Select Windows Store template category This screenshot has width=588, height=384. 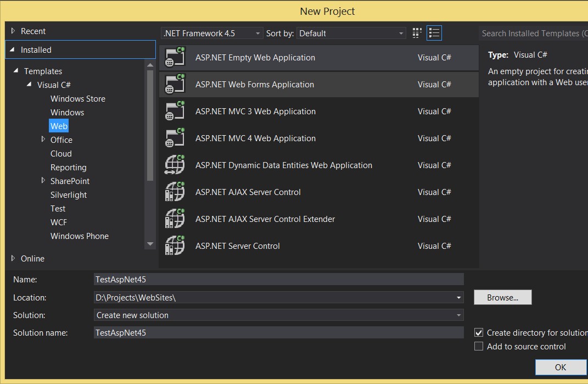click(78, 99)
